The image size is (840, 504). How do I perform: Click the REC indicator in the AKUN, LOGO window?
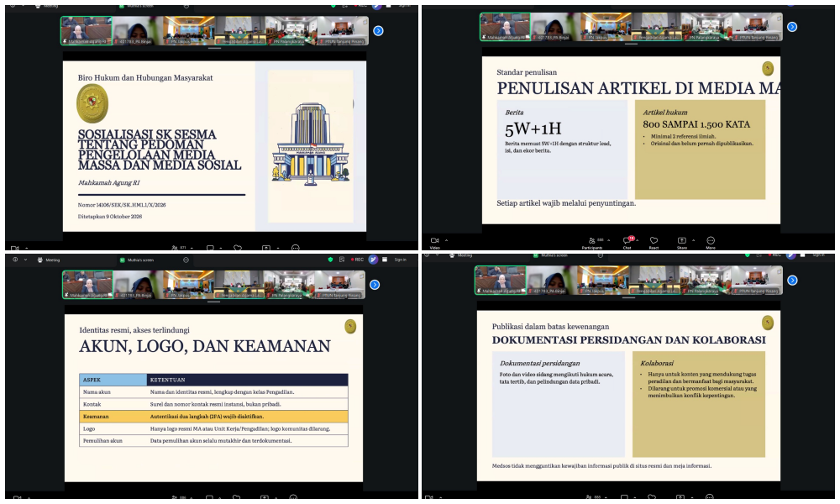(357, 260)
